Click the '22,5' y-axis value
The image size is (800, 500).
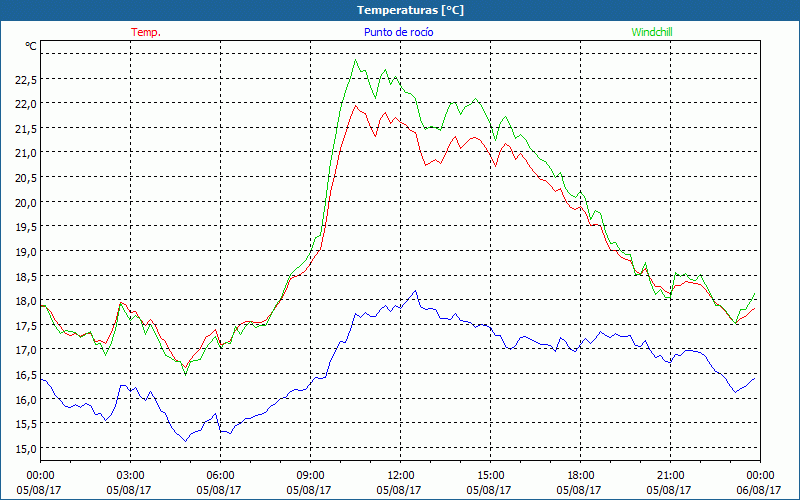click(x=26, y=80)
